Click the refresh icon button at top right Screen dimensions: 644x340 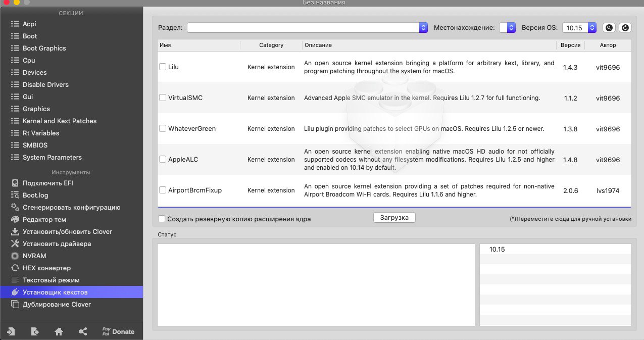pyautogui.click(x=625, y=28)
